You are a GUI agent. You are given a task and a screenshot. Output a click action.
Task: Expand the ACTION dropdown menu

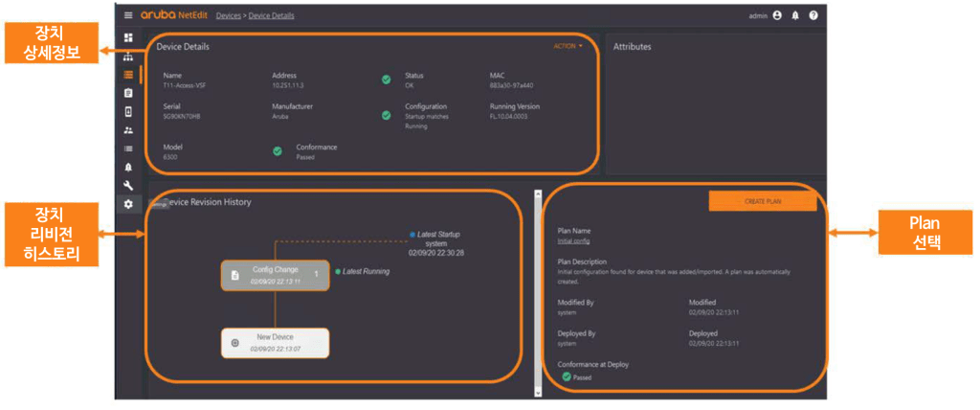point(568,45)
